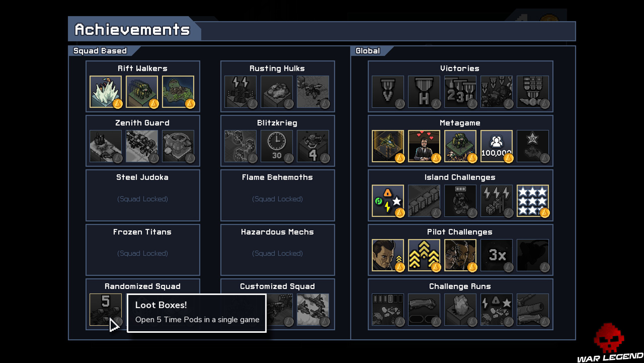Click the Loot Boxes 5 icon in Randomized Squad
The height and width of the screenshot is (363, 644).
coord(106,310)
